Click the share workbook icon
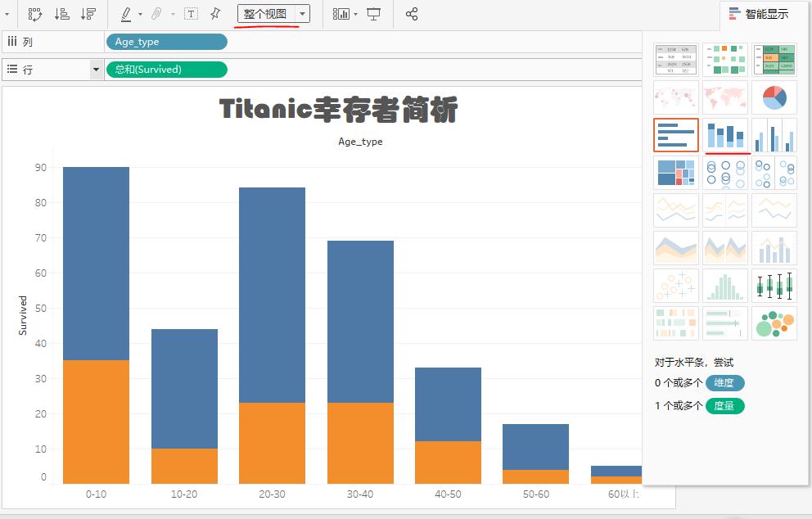The width and height of the screenshot is (812, 519). click(x=412, y=14)
